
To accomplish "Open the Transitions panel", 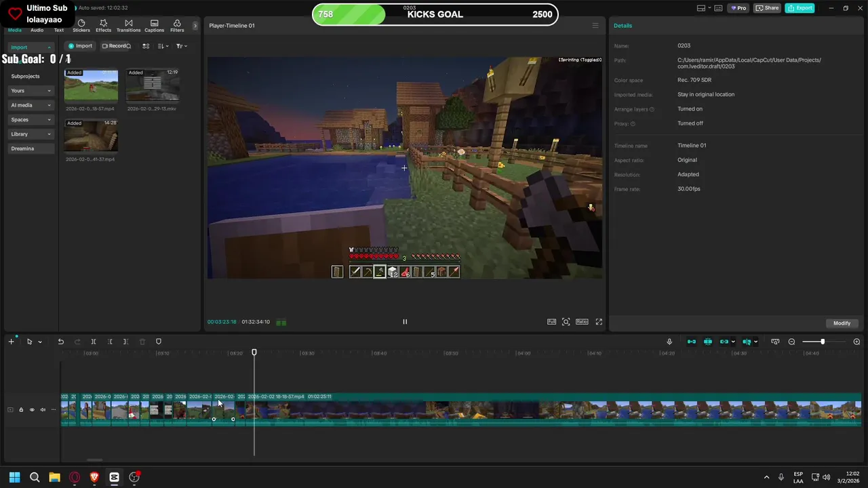I will click(x=128, y=26).
